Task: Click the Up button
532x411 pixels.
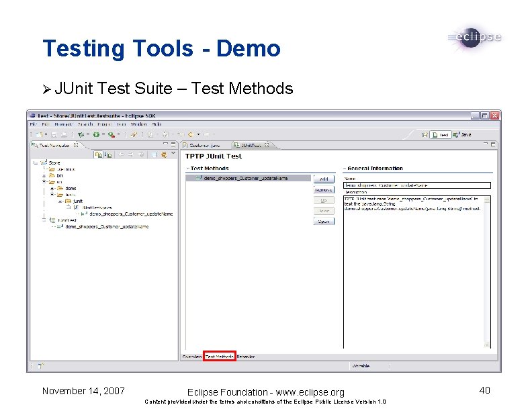Action: pyautogui.click(x=324, y=200)
